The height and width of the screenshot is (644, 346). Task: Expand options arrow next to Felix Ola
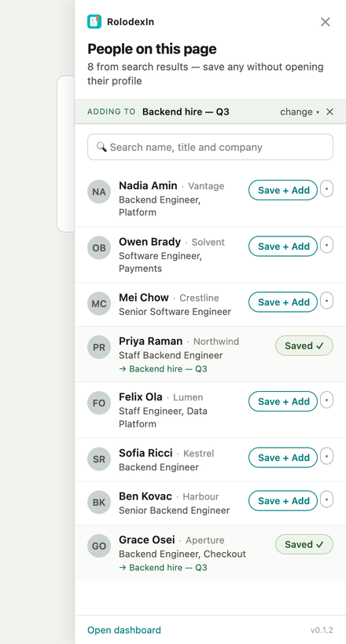[326, 400]
